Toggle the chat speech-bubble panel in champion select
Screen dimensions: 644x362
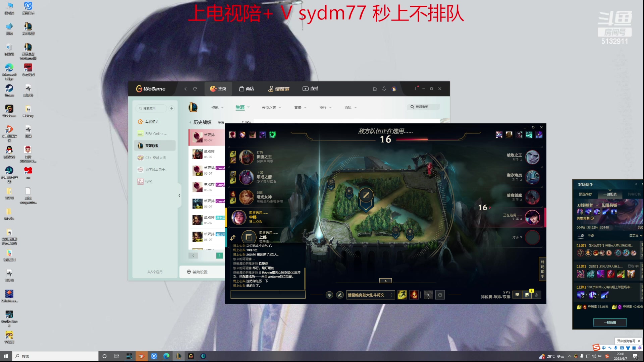(518, 295)
